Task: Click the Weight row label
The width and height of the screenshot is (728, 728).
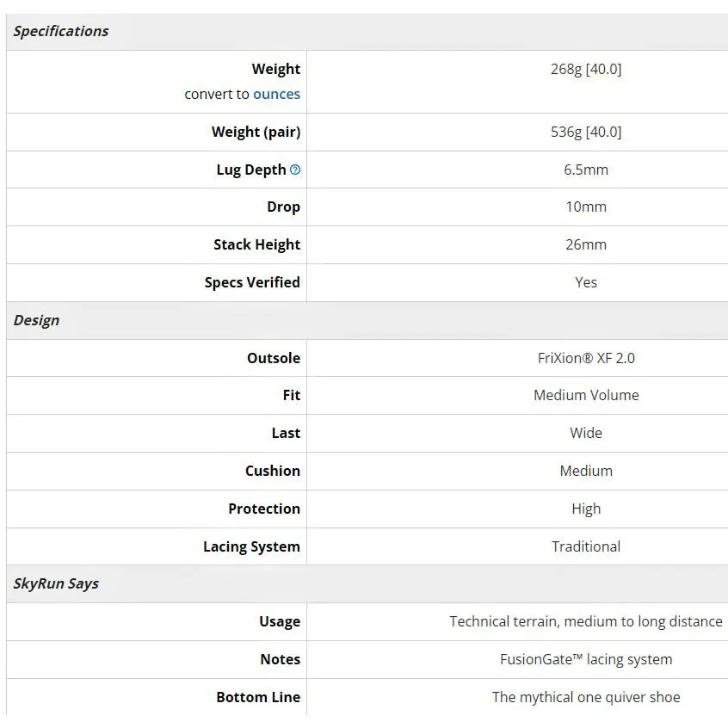Action: click(275, 69)
